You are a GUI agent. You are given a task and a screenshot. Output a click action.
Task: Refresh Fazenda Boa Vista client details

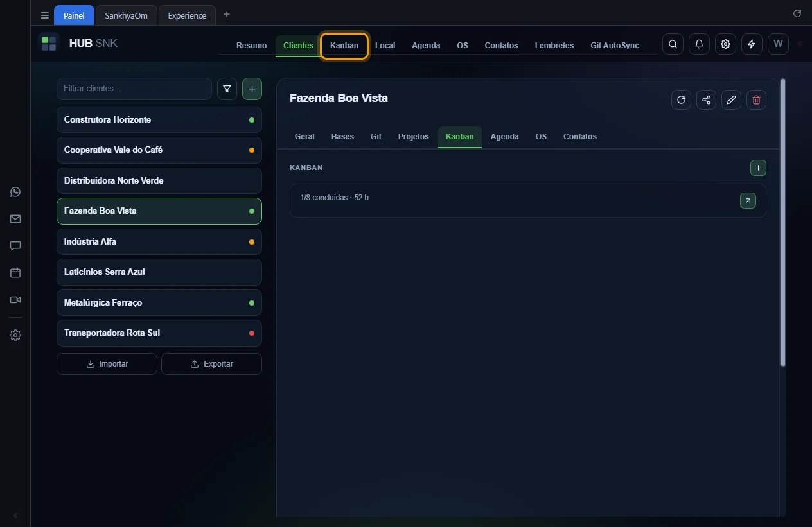point(681,99)
